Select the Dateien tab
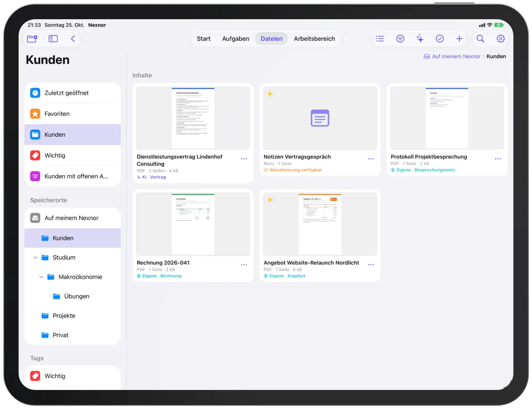 (x=272, y=39)
